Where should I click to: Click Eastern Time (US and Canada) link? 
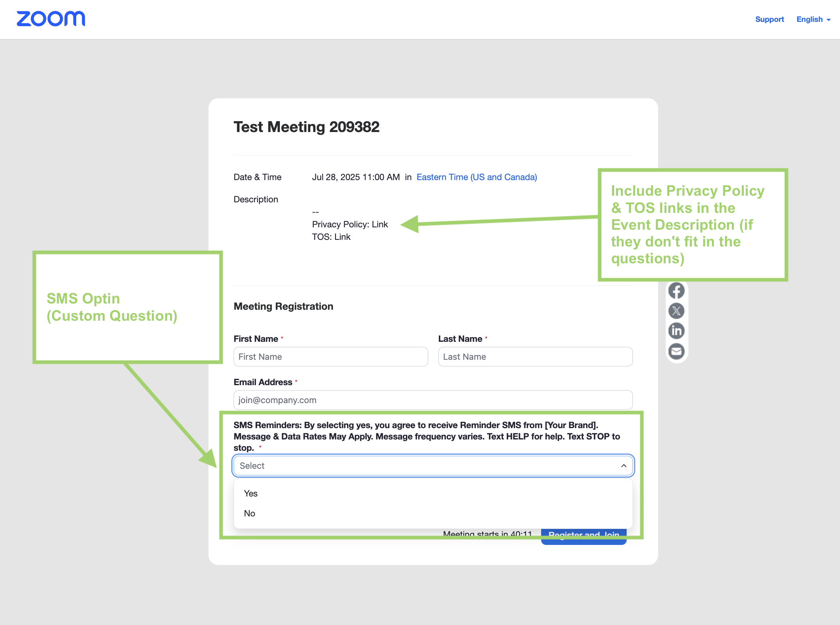click(x=477, y=177)
